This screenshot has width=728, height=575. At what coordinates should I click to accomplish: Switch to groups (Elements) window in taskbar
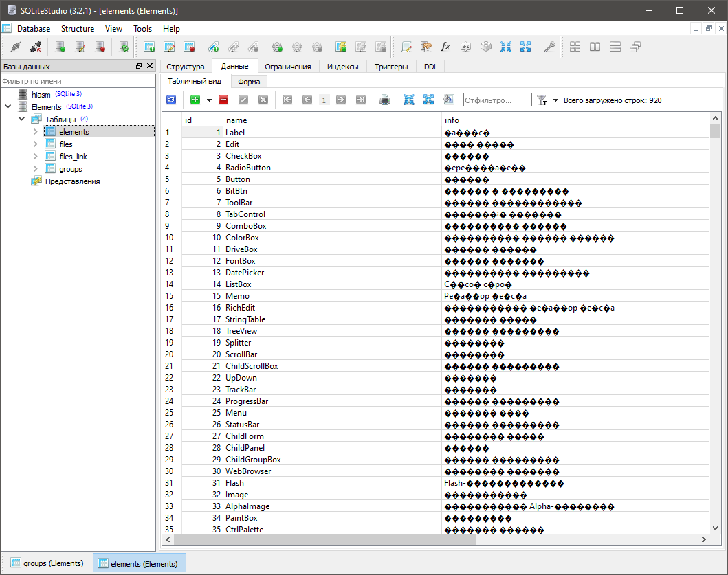point(47,563)
